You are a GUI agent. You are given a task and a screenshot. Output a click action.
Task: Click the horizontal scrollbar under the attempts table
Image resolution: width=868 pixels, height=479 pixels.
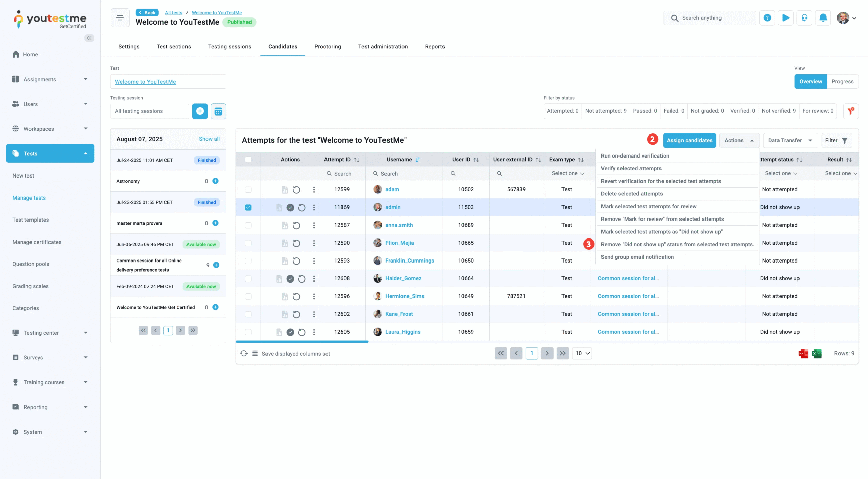point(302,342)
